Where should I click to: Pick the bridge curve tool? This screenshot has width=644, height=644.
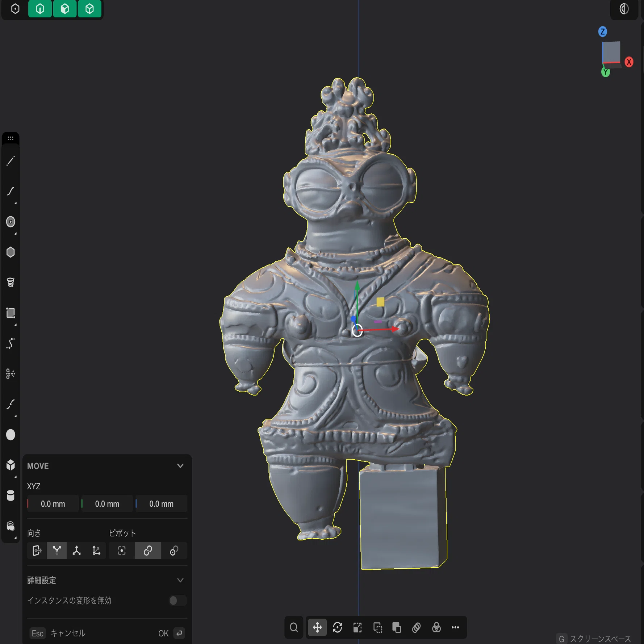[11, 404]
